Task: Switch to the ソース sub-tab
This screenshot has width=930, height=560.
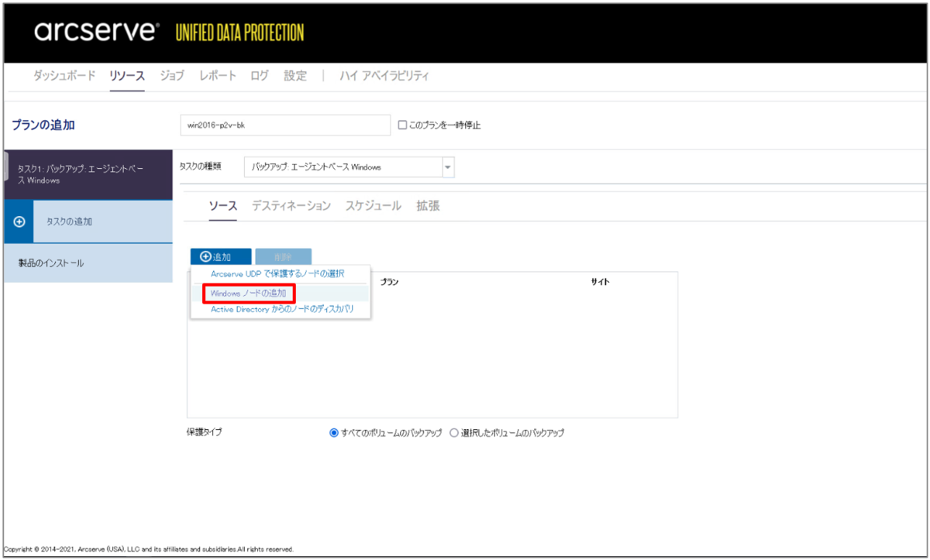Action: point(223,206)
